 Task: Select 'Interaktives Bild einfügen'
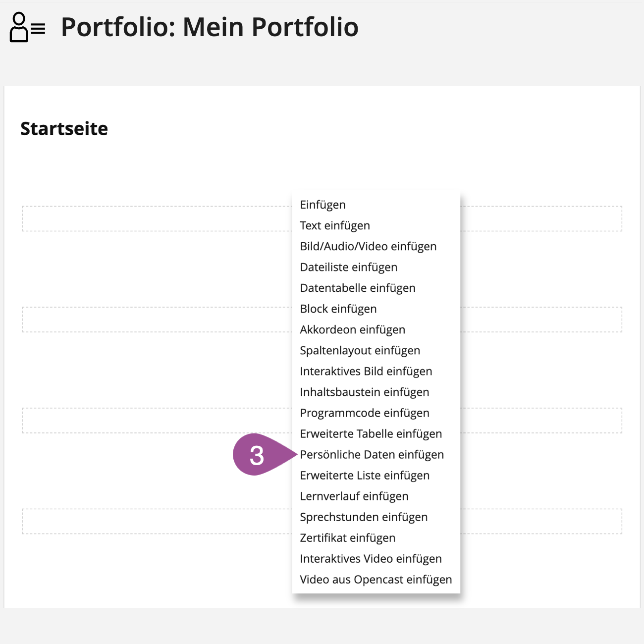(x=366, y=372)
